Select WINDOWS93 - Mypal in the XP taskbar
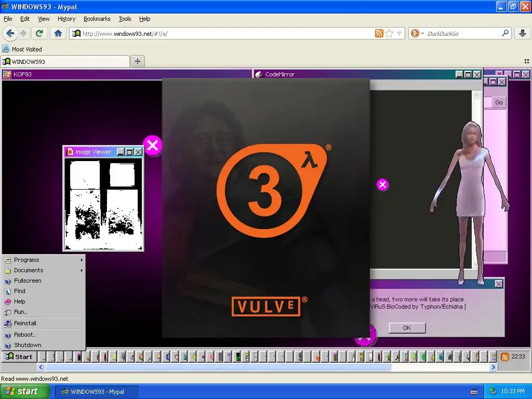 click(97, 392)
